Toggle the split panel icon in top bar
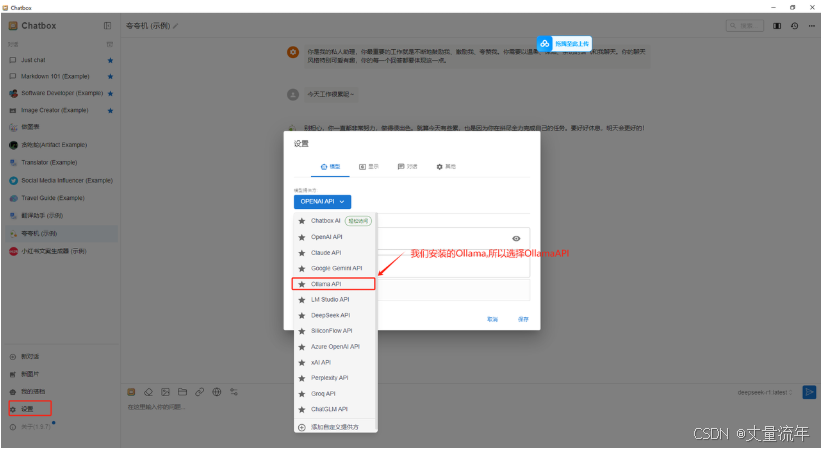 click(x=777, y=26)
